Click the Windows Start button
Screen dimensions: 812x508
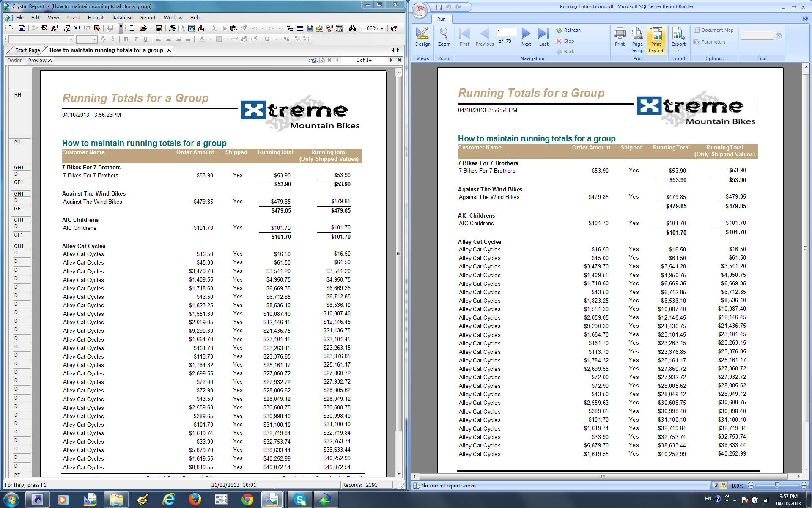point(10,500)
